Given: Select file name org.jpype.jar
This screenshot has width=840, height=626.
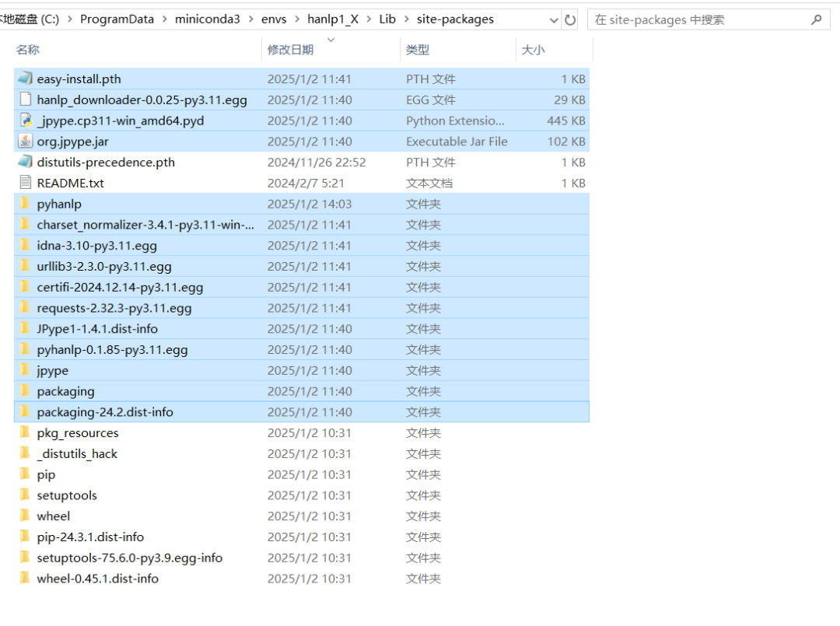Looking at the screenshot, I should pos(73,142).
